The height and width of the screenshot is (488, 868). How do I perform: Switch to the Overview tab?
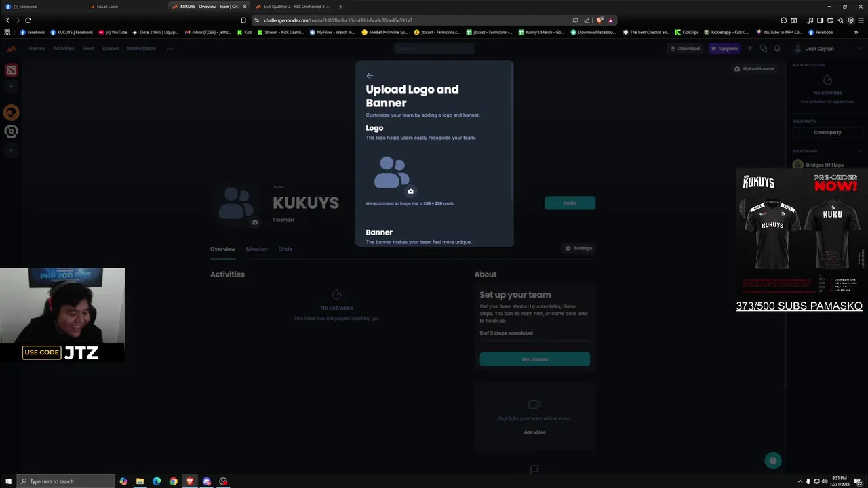tap(222, 249)
